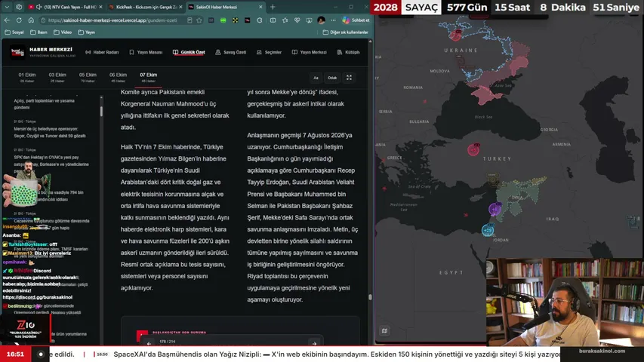Open the Kütüph menu item
Screen dimensions: 644x362
point(348,52)
